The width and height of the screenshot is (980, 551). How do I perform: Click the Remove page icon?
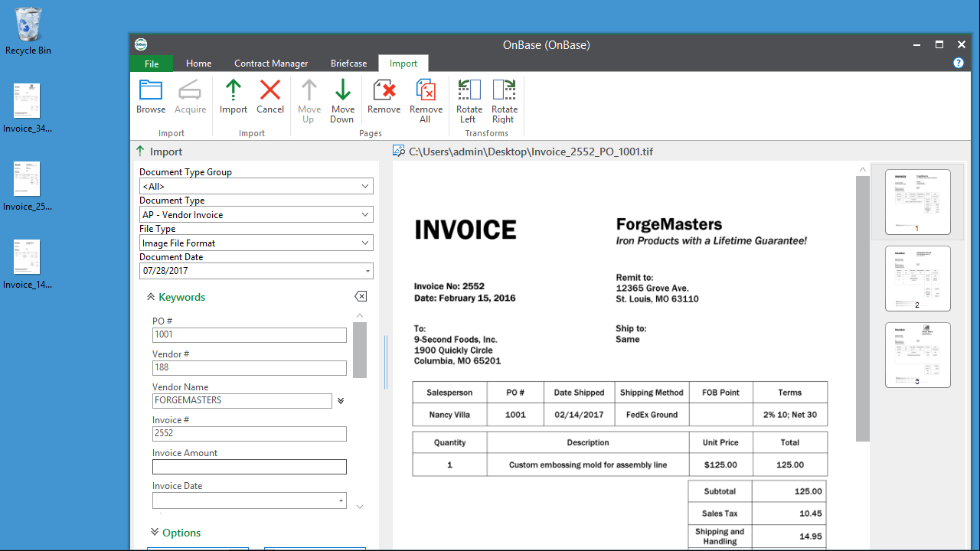pyautogui.click(x=384, y=91)
